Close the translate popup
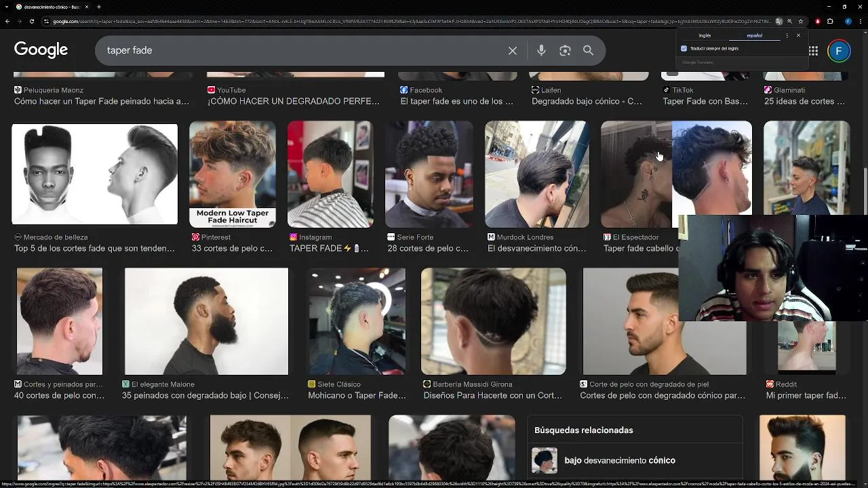Image resolution: width=868 pixels, height=488 pixels. (x=798, y=35)
